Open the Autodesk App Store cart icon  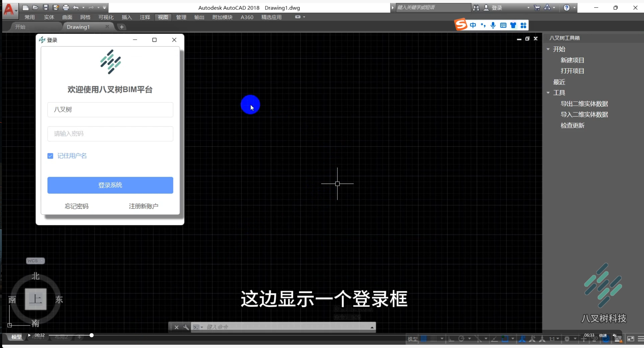coord(537,8)
